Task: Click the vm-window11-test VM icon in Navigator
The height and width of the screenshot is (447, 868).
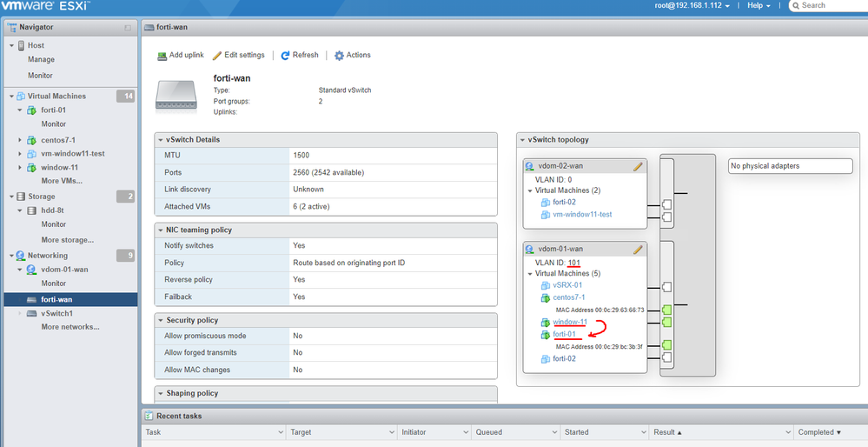Action: coord(32,154)
